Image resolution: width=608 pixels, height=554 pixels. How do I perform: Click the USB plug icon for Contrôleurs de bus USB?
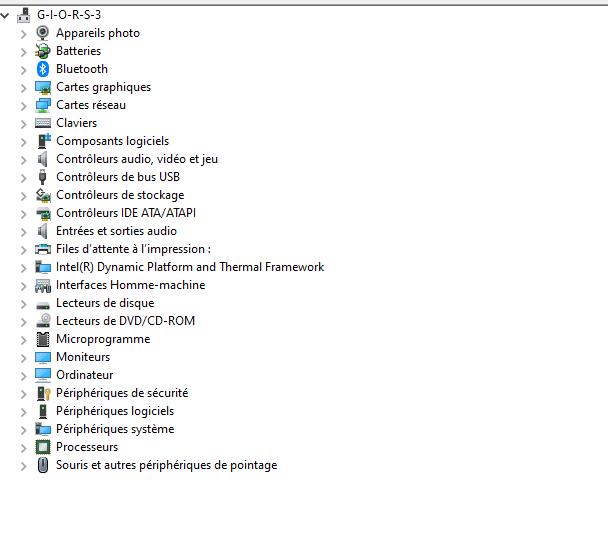[43, 177]
